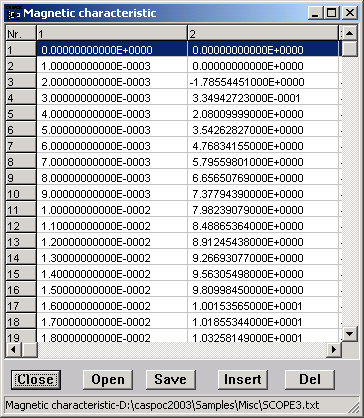364x418 pixels.
Task: Select row header 2
Action: point(21,65)
